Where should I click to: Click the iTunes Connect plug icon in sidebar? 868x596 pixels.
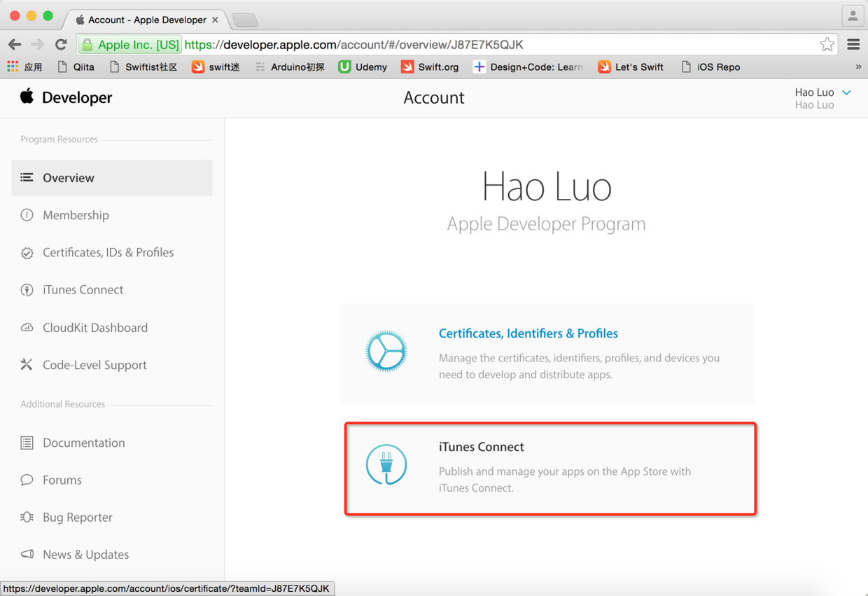pyautogui.click(x=27, y=290)
